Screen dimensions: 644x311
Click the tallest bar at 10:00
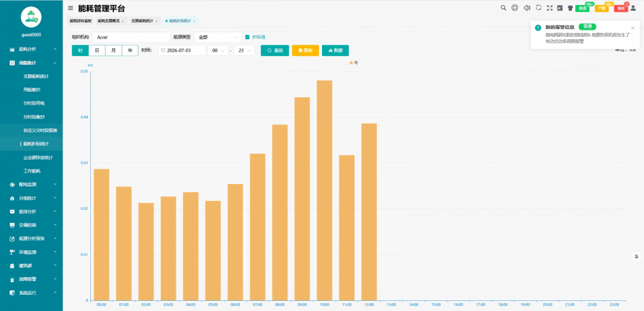pos(324,191)
